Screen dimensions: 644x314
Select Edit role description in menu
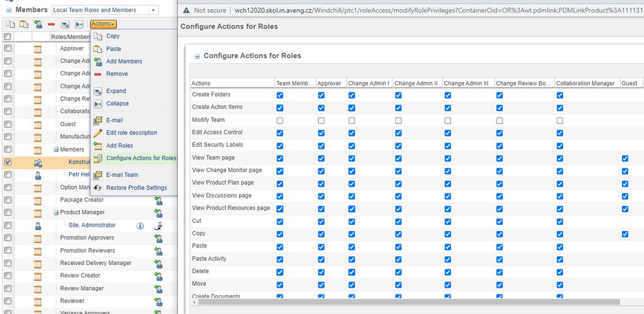131,133
